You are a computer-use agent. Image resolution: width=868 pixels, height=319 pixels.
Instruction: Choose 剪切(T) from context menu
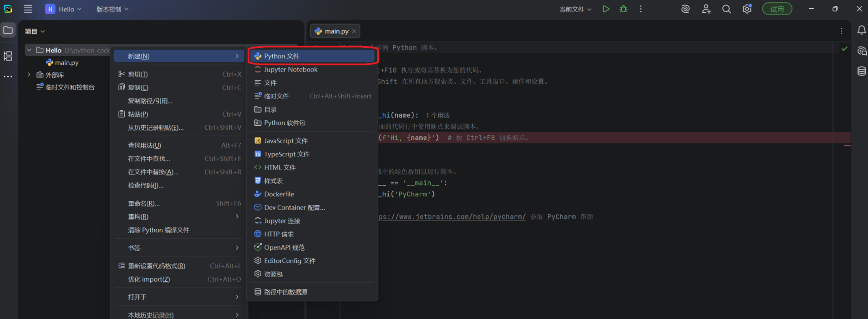[x=179, y=74]
